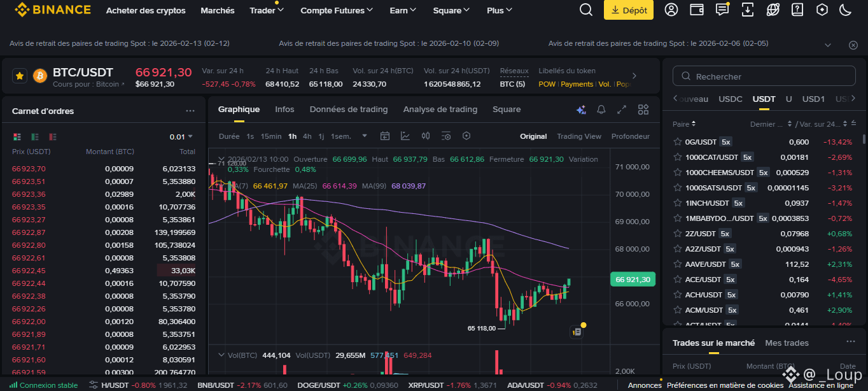Screen dimensions: 868x391
Task: Switch to the Infos tab
Action: [284, 110]
